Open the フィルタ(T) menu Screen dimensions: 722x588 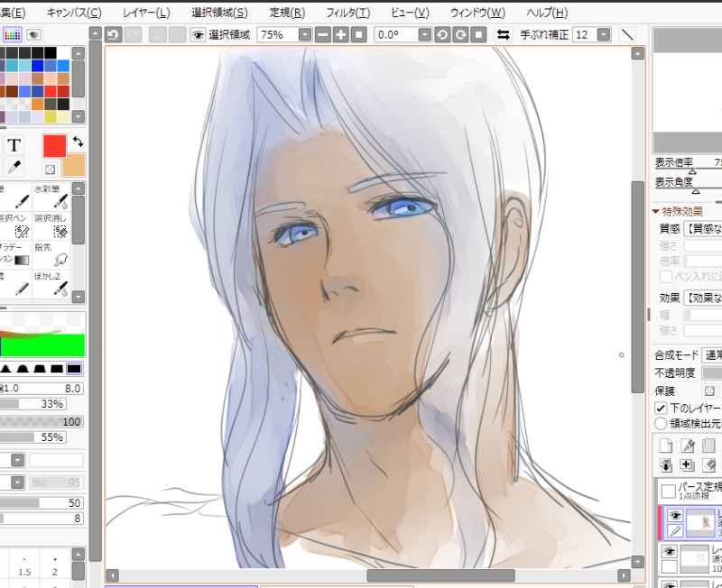[348, 13]
